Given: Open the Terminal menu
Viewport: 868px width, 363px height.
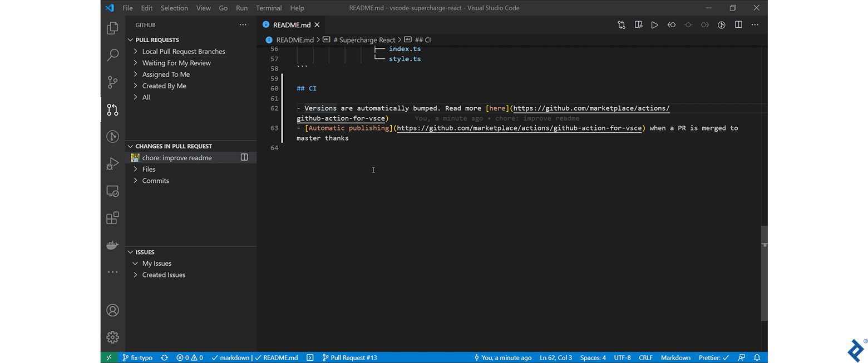Looking at the screenshot, I should tap(269, 8).
